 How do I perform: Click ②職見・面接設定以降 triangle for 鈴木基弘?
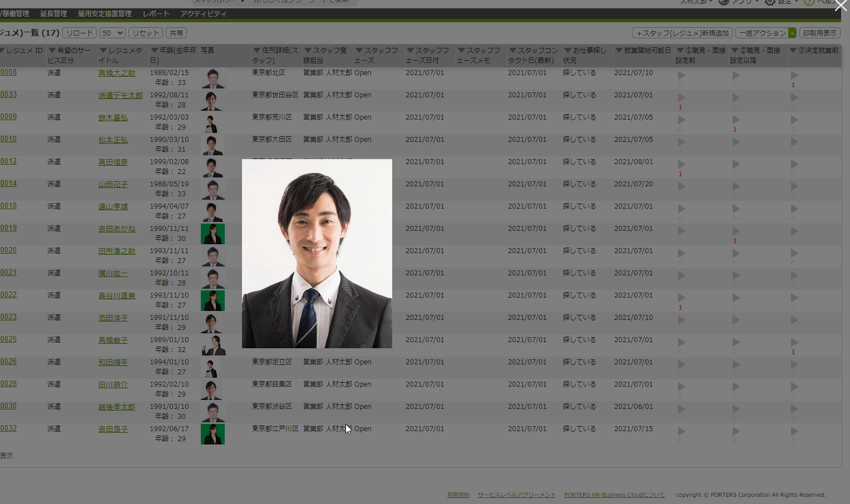pos(735,118)
